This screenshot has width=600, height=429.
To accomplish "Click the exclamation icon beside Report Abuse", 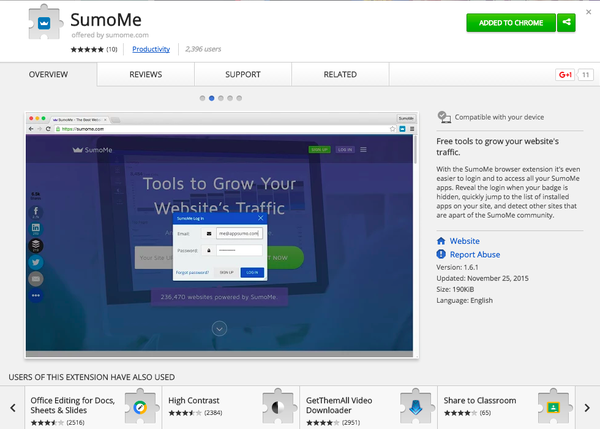I will coord(441,254).
